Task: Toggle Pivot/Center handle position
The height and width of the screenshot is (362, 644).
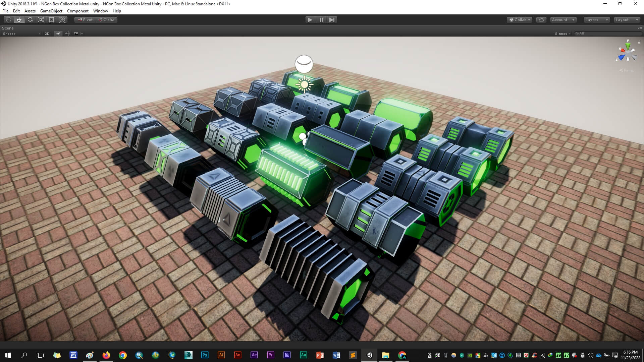Action: (86, 20)
